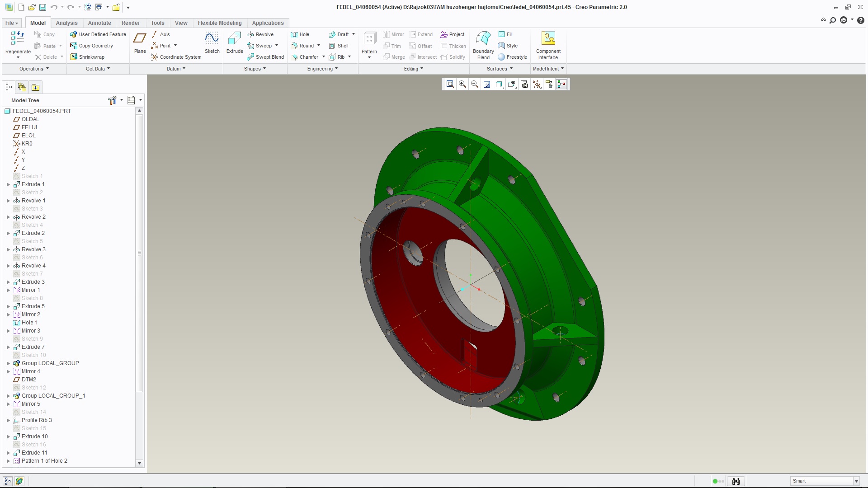This screenshot has height=488, width=868.
Task: Toggle the annotation display button
Action: pyautogui.click(x=549, y=84)
